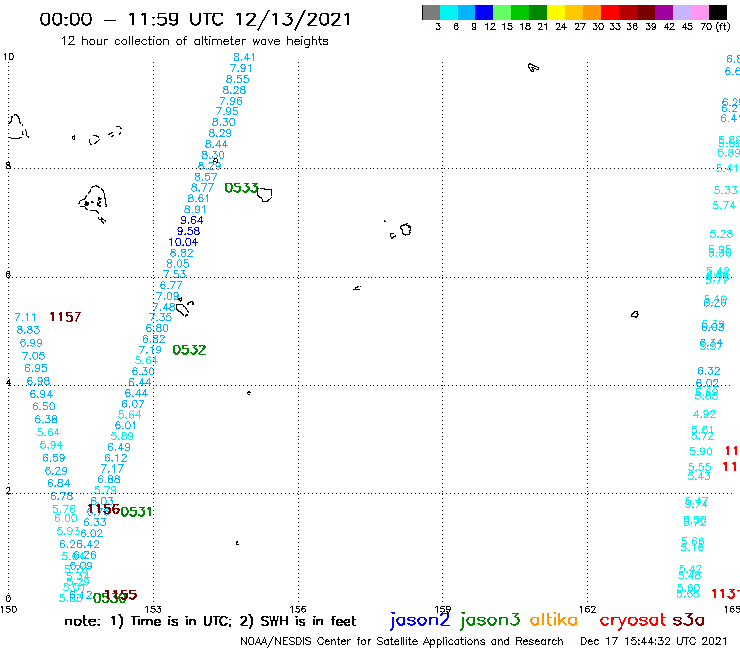Click the '70 (ft)' legend label

click(x=715, y=26)
